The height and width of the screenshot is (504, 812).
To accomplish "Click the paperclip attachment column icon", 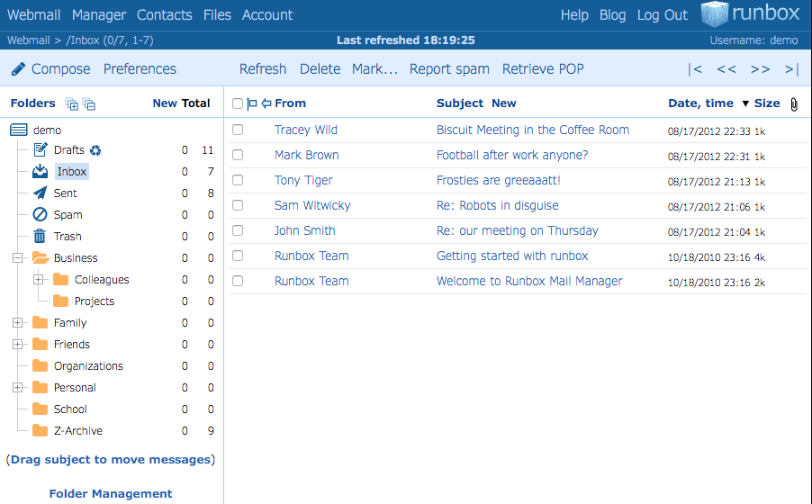I will pos(793,103).
